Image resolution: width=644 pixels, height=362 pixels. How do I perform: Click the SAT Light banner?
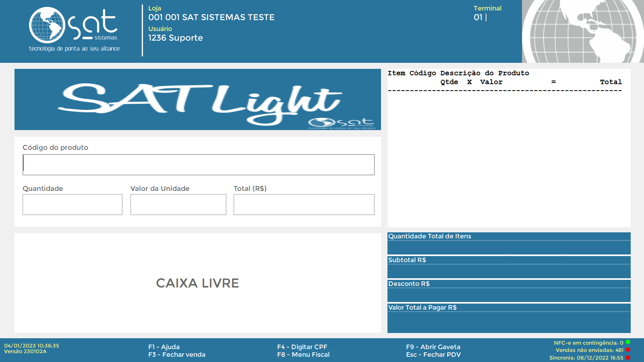coord(197,99)
